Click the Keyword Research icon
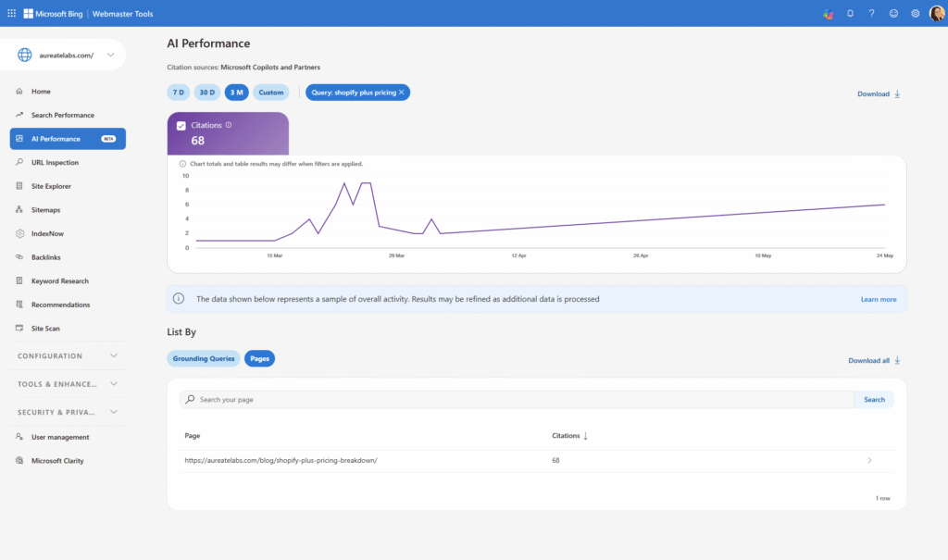This screenshot has width=948, height=560. pos(19,280)
